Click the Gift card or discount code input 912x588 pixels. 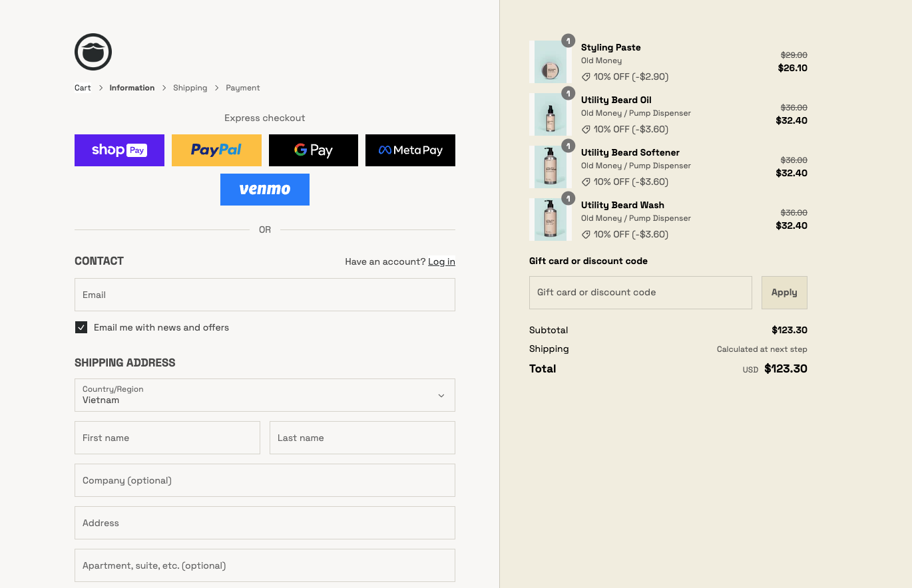(x=640, y=293)
